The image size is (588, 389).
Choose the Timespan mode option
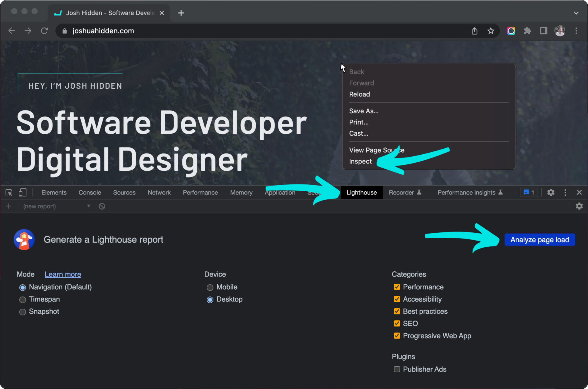pyautogui.click(x=23, y=300)
